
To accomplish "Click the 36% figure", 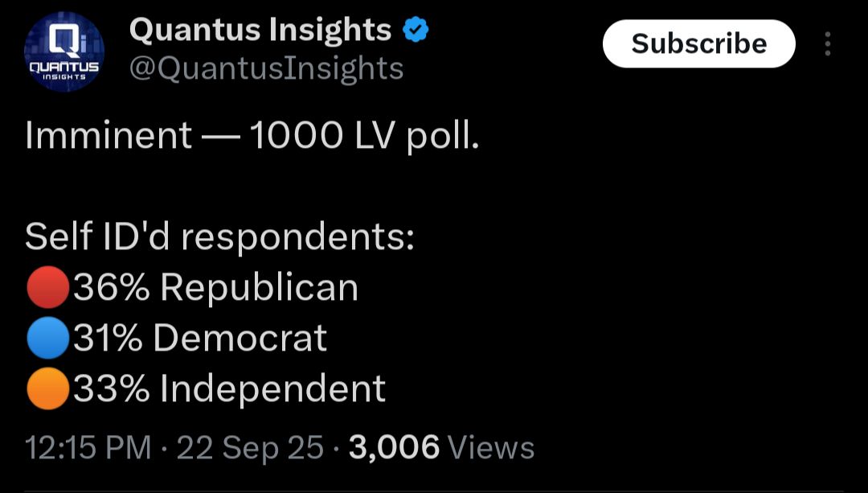I will point(111,287).
